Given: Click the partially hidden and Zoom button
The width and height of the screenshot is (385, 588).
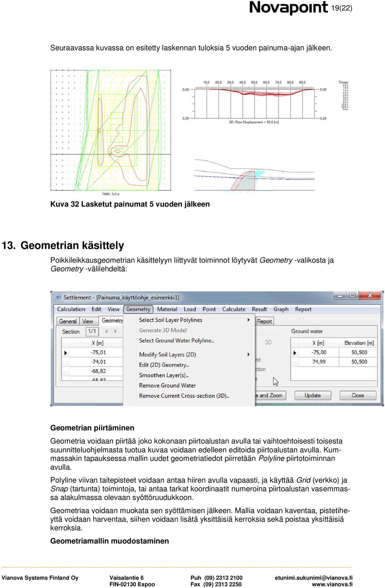Looking at the screenshot, I should coord(270,395).
